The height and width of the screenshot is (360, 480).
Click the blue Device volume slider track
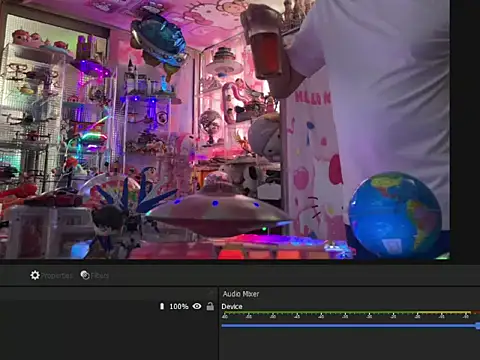point(350,326)
